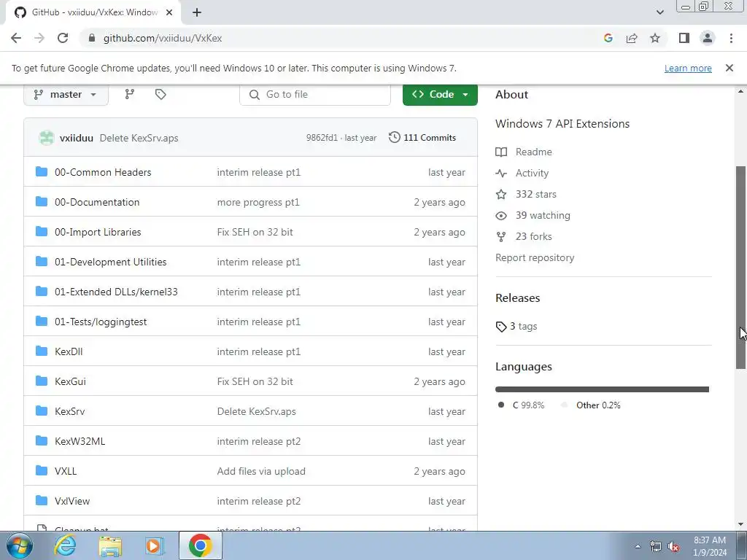Open the Releases heading link

click(x=517, y=298)
